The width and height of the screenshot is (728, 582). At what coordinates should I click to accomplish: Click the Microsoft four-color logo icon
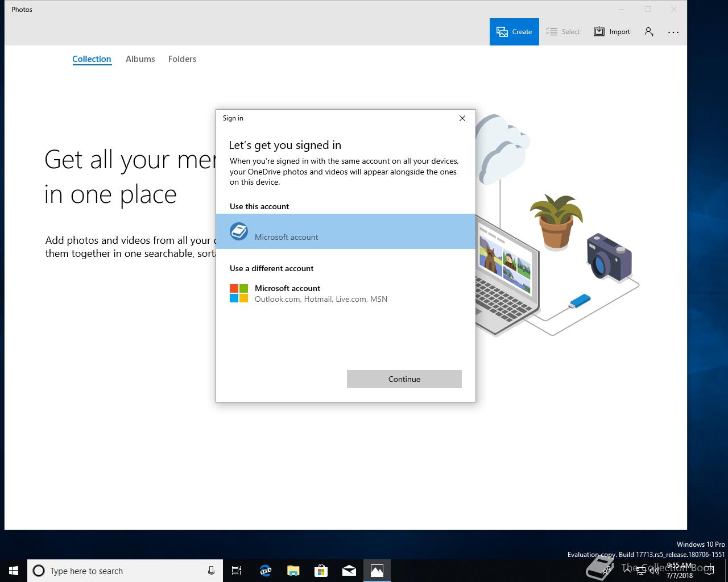click(239, 293)
